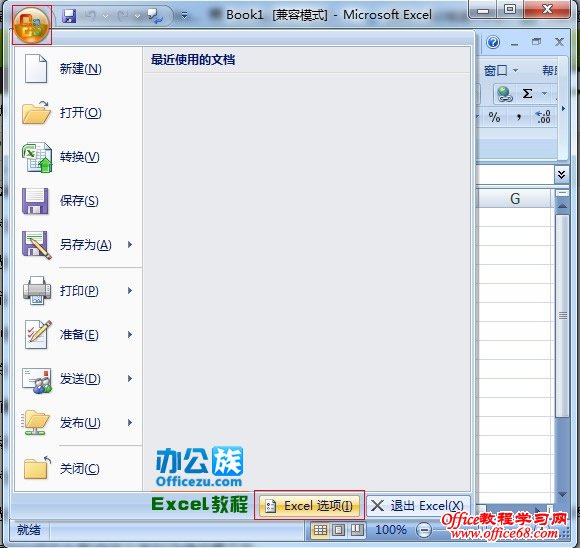Click the Redo arrow in Quick Access Toolbar

tap(122, 16)
